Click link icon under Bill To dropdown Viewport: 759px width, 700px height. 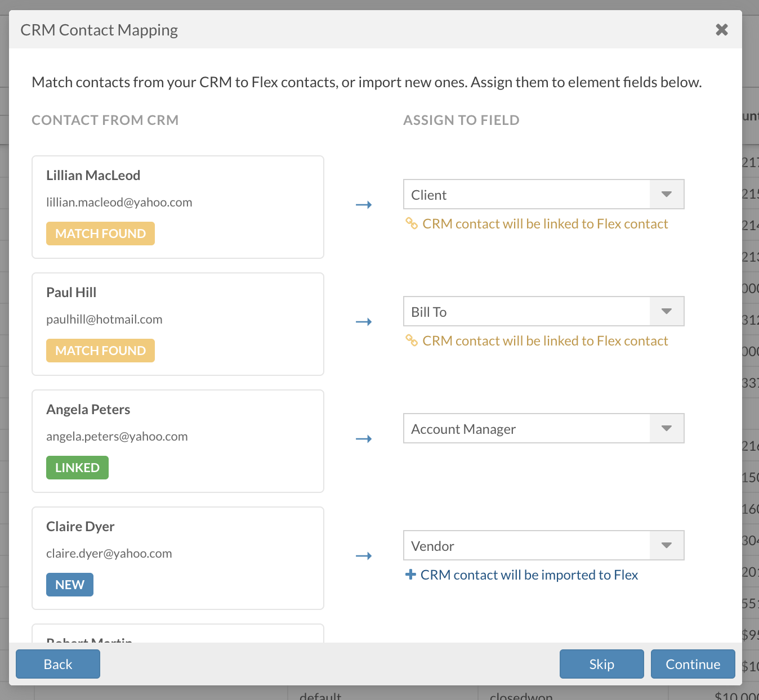[x=412, y=341]
